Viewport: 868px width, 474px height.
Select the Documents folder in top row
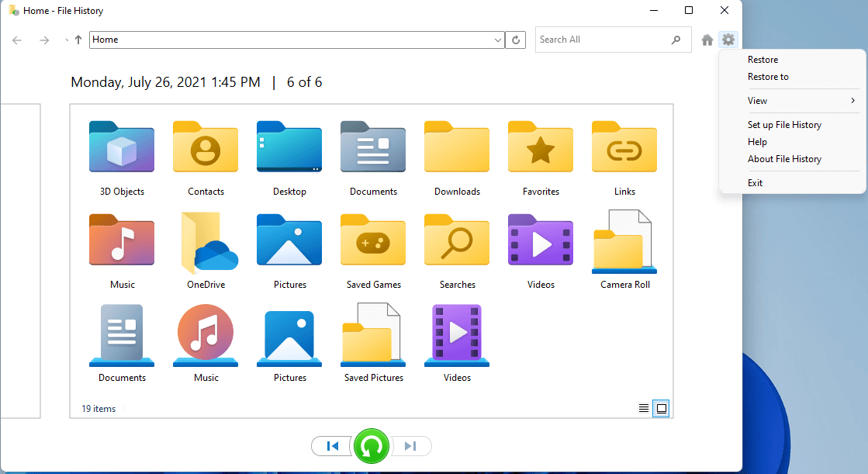(x=373, y=157)
